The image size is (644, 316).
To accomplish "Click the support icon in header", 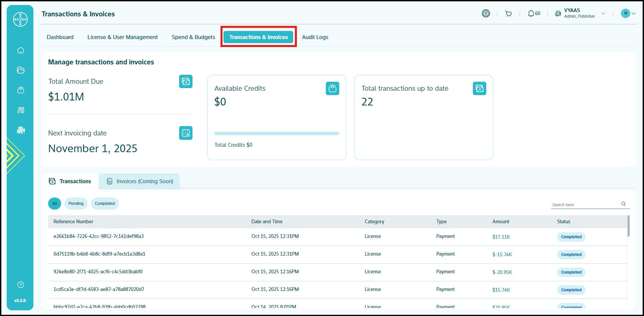I will click(x=486, y=13).
